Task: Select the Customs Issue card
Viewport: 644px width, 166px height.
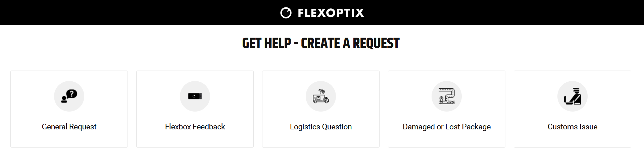Action: [573, 109]
